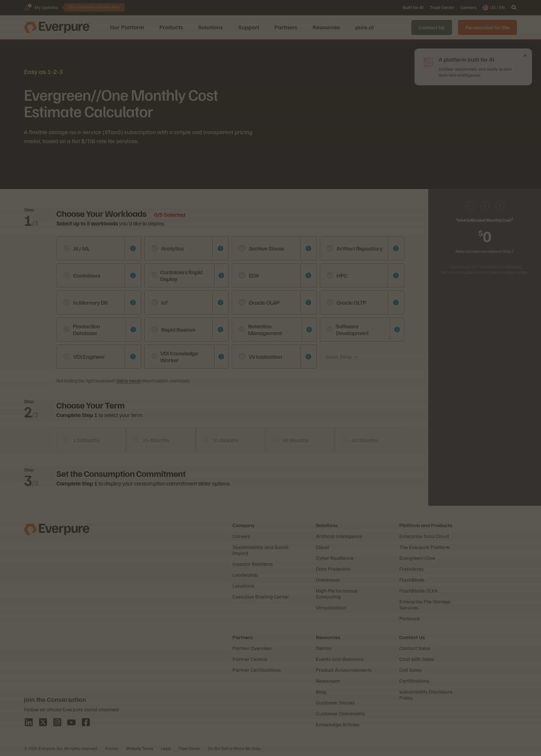Click the Contact Us button
The height and width of the screenshot is (756, 541).
click(x=431, y=27)
